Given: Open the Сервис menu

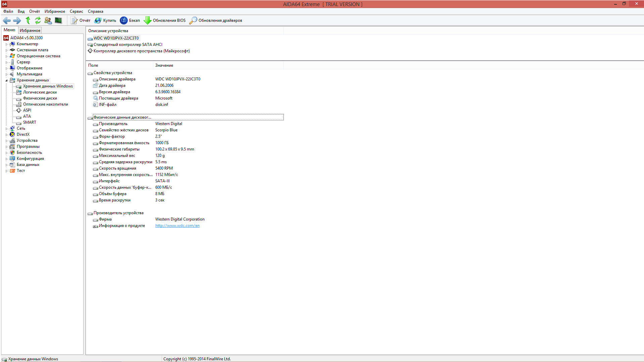Looking at the screenshot, I should (x=76, y=11).
